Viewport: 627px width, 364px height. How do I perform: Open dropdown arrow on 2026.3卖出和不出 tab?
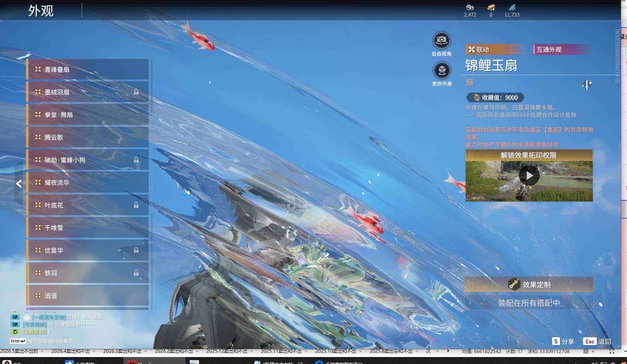(x=145, y=351)
